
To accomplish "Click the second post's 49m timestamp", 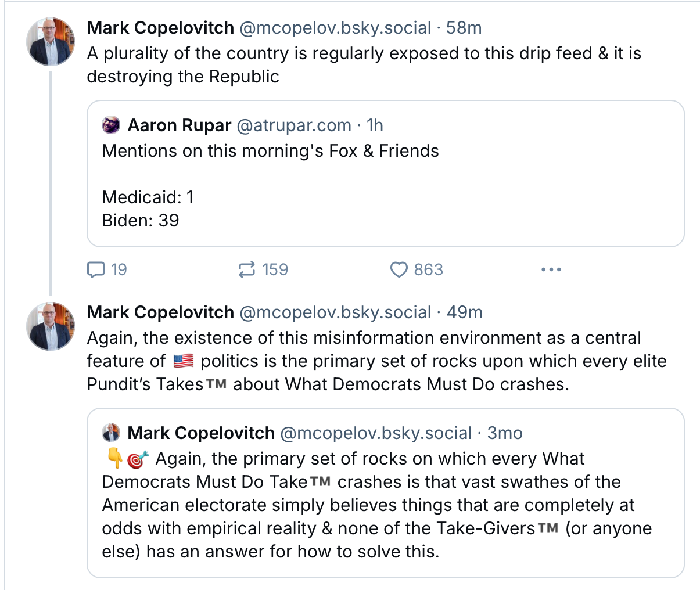I will (x=465, y=312).
